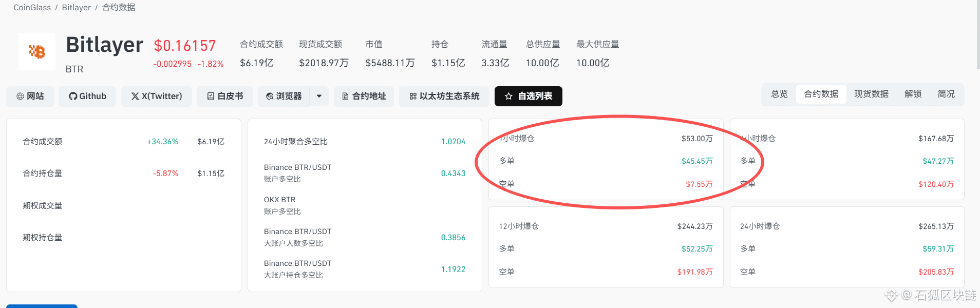Select the 合约数据 tab
This screenshot has height=308, width=980.
[821, 94]
